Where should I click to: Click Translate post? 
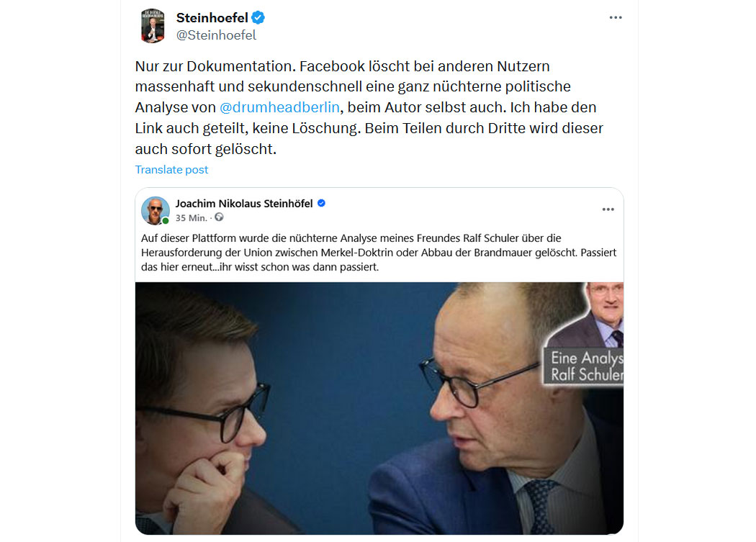[171, 170]
